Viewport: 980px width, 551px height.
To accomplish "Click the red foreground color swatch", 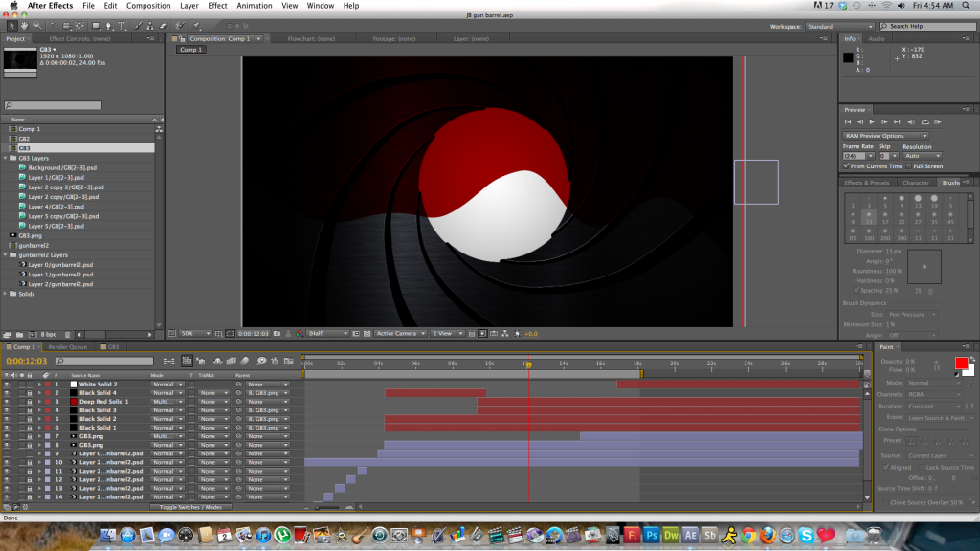I will pyautogui.click(x=961, y=363).
